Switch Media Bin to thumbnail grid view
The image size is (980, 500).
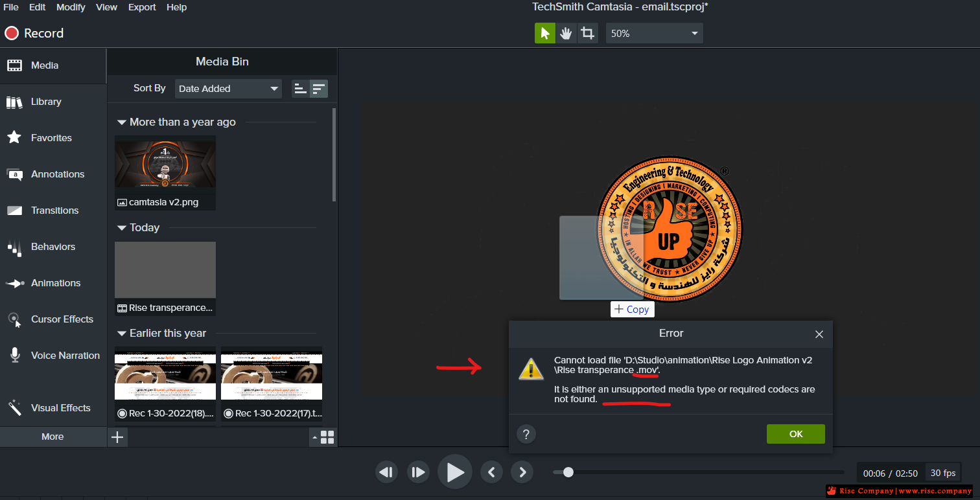[x=327, y=437]
